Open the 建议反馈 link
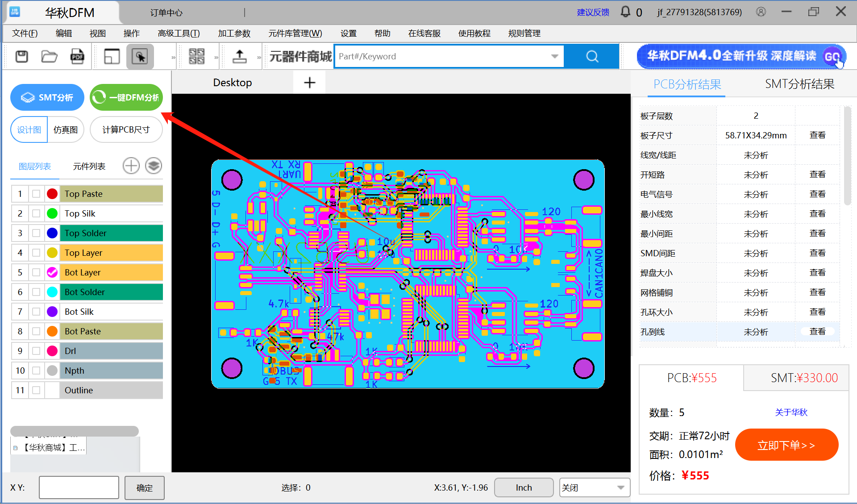The height and width of the screenshot is (504, 857). pos(593,12)
